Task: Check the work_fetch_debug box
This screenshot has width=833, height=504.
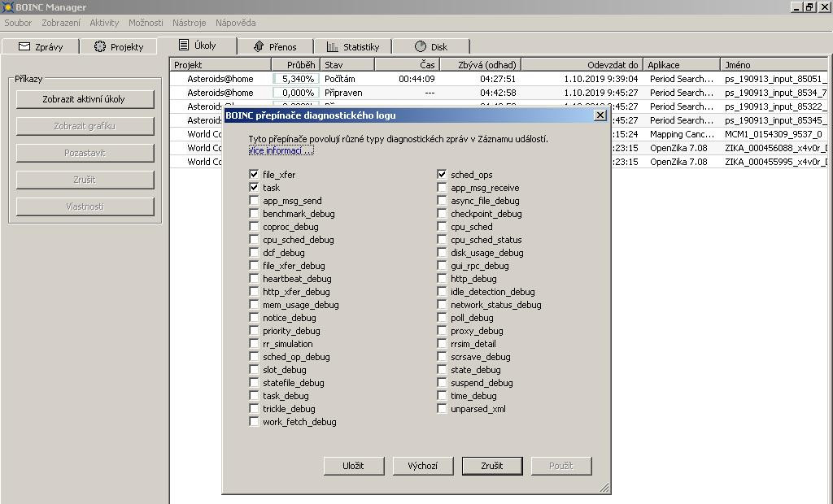Action: (x=254, y=422)
